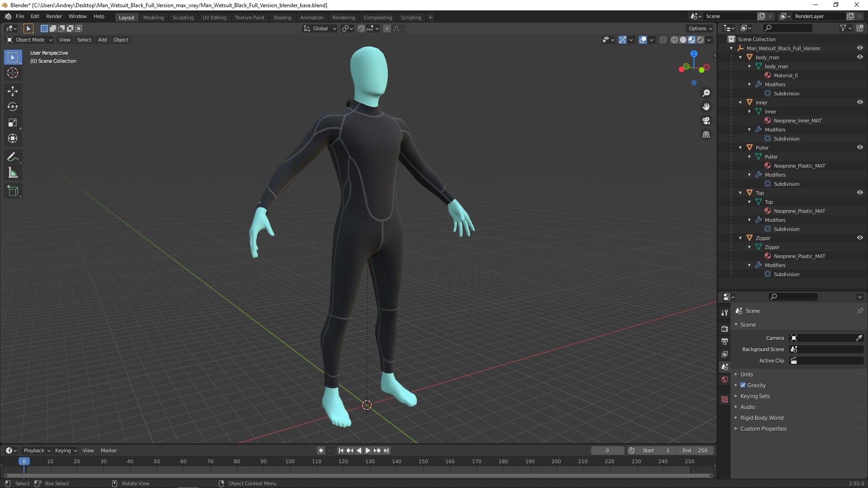Jump to the timeline start
The width and height of the screenshot is (868, 488).
pos(341,450)
